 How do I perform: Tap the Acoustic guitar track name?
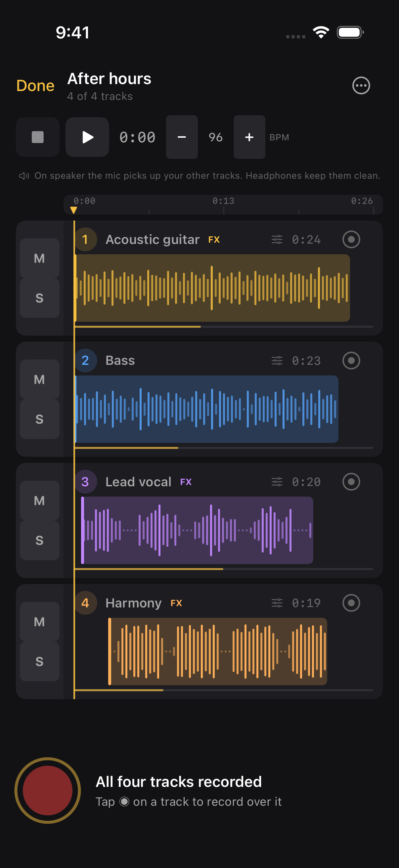pos(153,240)
